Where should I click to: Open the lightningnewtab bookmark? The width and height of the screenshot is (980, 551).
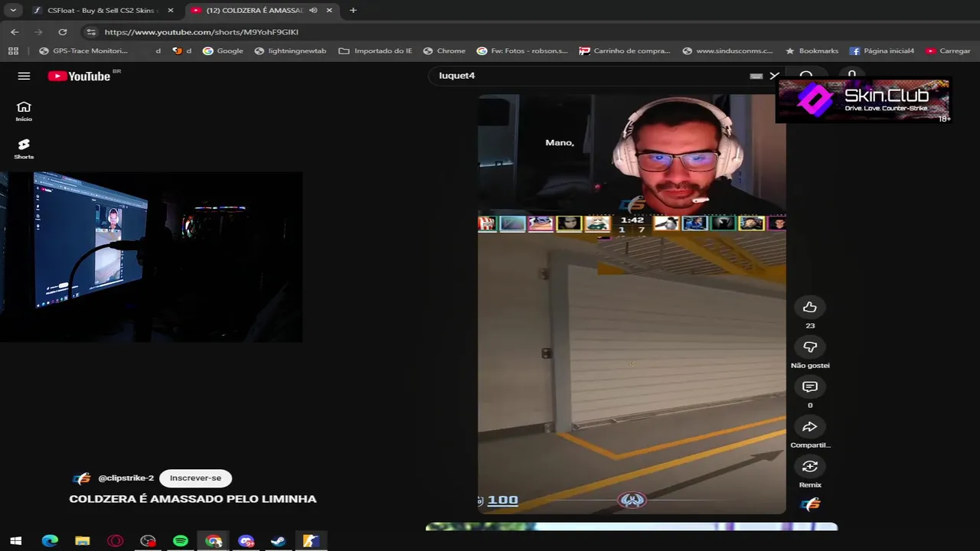pos(290,51)
